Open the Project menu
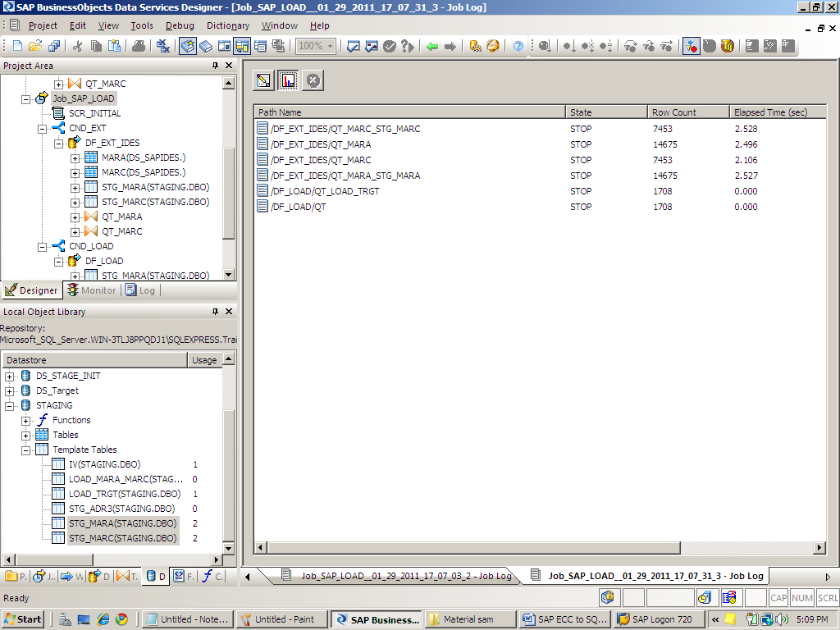 (x=43, y=25)
